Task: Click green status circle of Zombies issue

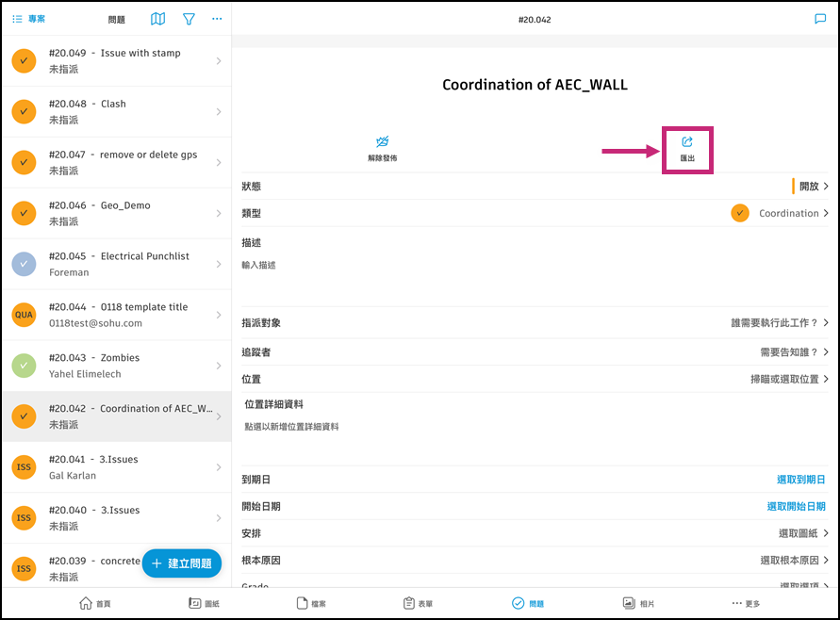Action: pyautogui.click(x=25, y=366)
